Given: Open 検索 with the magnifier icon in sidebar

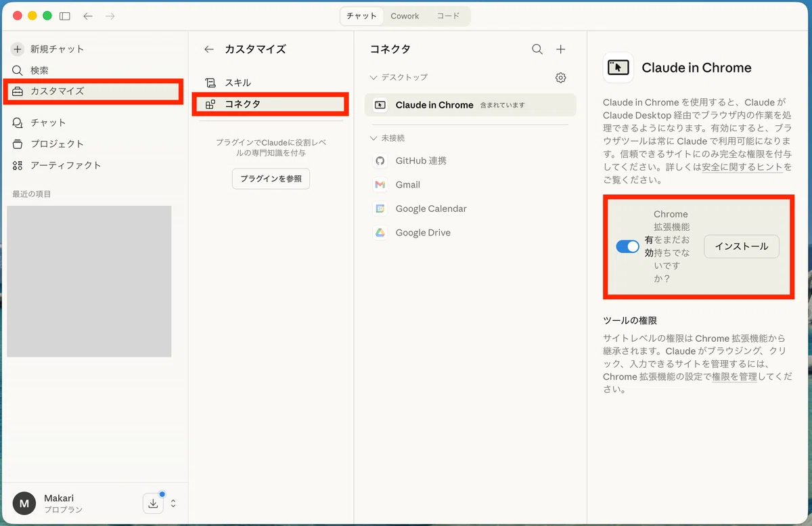Looking at the screenshot, I should (x=18, y=70).
